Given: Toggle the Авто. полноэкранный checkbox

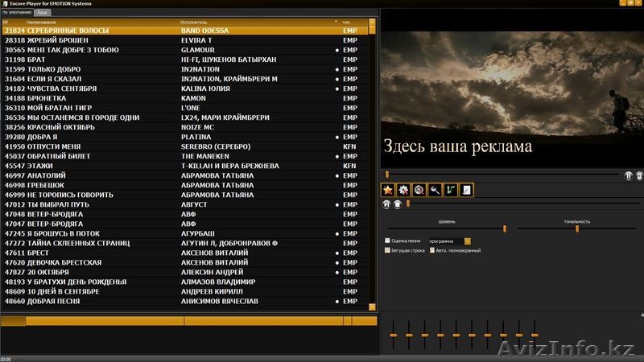Looking at the screenshot, I should point(431,250).
